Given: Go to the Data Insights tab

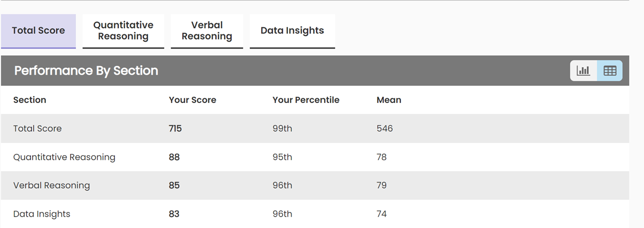Looking at the screenshot, I should 292,31.
